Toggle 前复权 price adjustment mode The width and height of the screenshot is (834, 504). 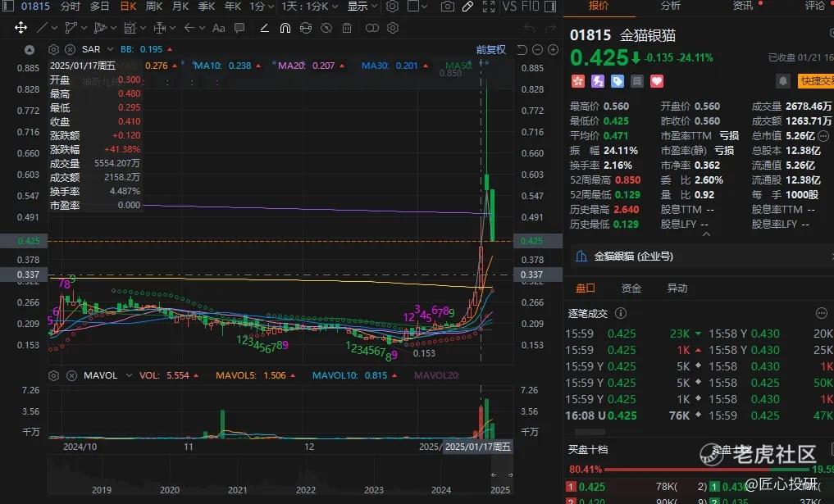pyautogui.click(x=490, y=50)
